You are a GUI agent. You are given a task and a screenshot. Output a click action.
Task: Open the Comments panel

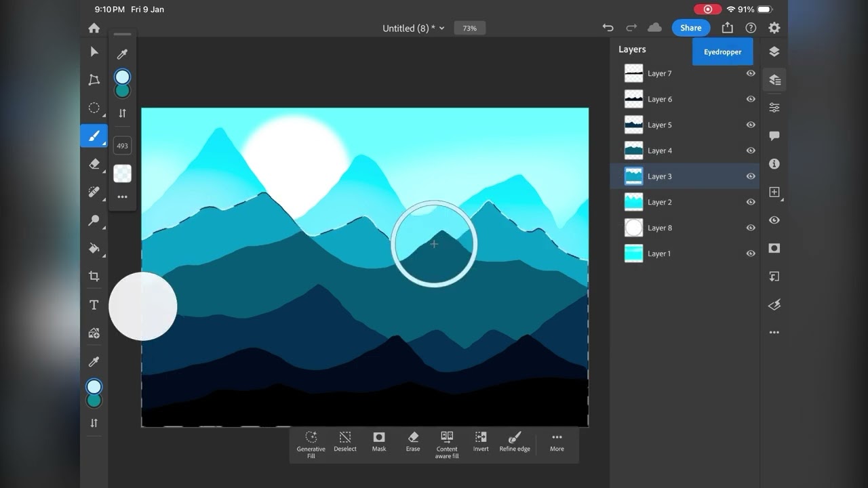(774, 136)
